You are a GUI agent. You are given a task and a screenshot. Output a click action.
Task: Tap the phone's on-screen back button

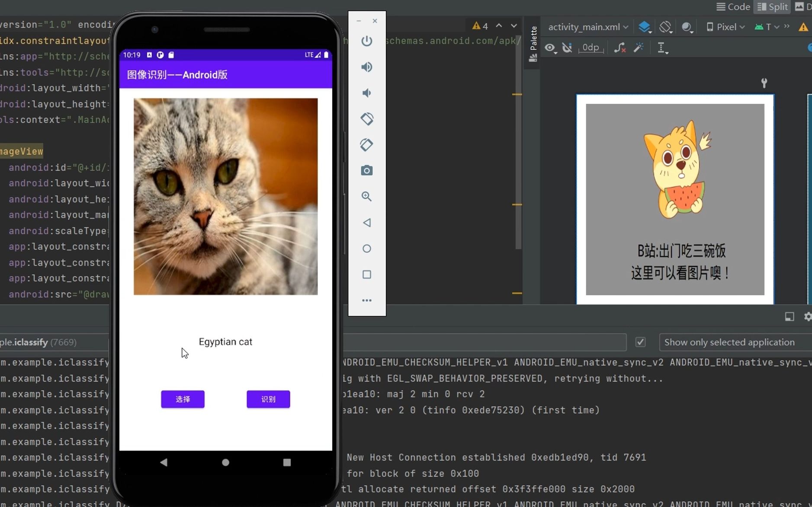[164, 462]
